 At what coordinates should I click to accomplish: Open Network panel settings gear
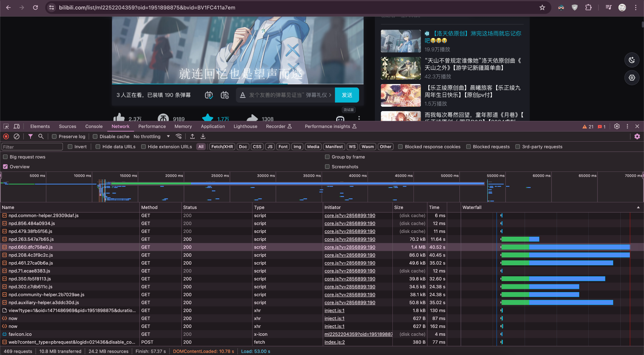(637, 136)
